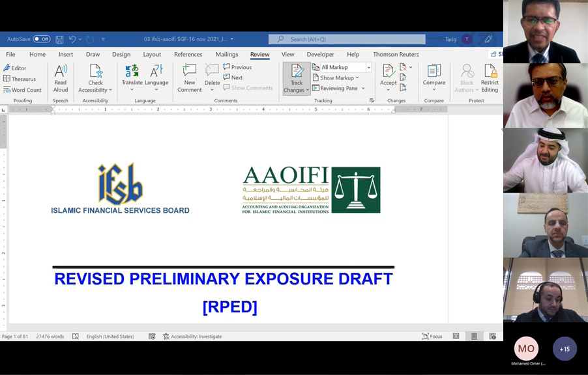Select Print Layout view
This screenshot has width=588, height=375.
(x=474, y=337)
